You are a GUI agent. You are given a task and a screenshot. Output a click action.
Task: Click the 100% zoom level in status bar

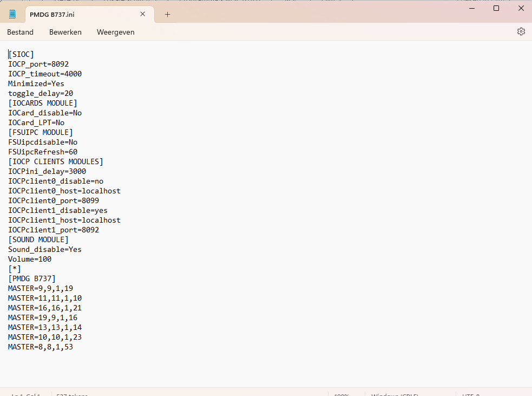click(341, 394)
